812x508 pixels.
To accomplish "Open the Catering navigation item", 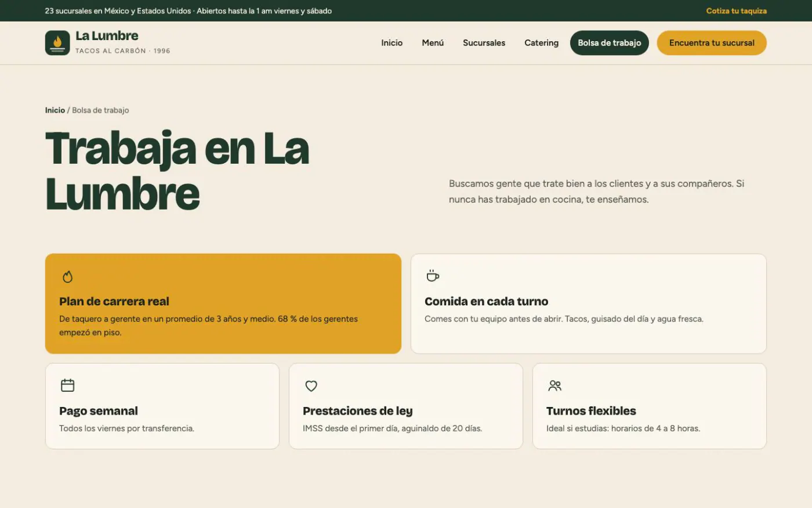I will pyautogui.click(x=542, y=43).
